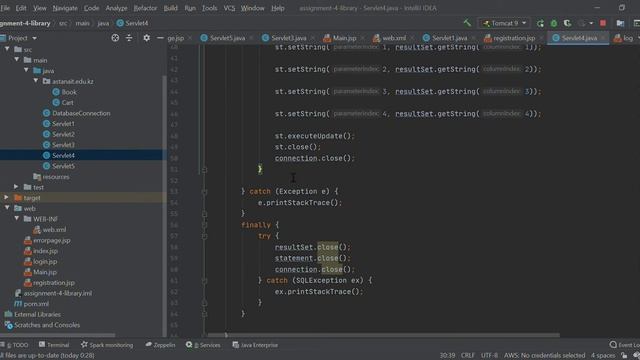This screenshot has height=360, width=640.
Task: Click the green Run/Rerun icon
Action: (540, 23)
